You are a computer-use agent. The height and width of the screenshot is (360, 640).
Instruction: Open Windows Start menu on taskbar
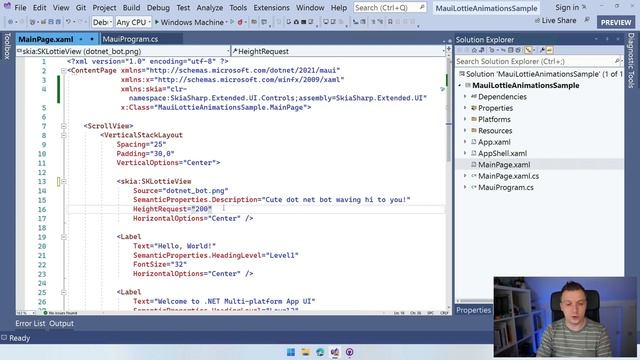pyautogui.click(x=291, y=352)
